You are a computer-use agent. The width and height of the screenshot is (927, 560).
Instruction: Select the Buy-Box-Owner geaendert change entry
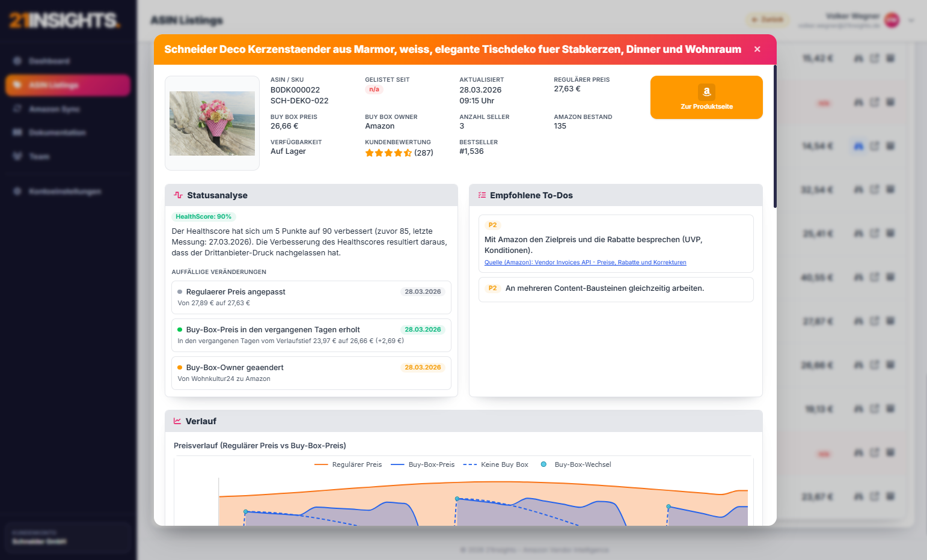[311, 373]
